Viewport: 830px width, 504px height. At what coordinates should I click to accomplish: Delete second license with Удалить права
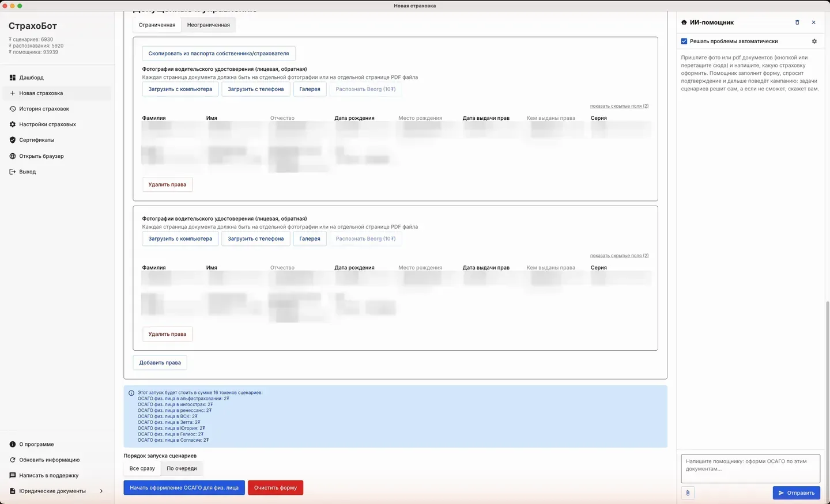click(167, 334)
